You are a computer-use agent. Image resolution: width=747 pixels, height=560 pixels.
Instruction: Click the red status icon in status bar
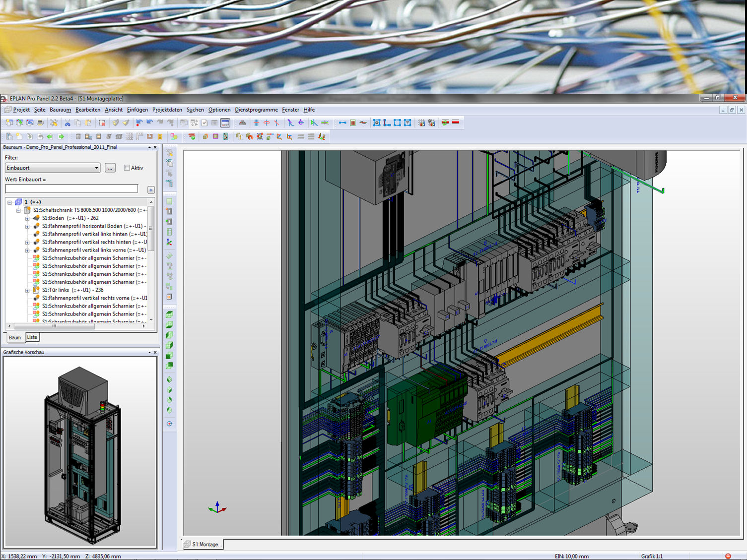click(728, 556)
